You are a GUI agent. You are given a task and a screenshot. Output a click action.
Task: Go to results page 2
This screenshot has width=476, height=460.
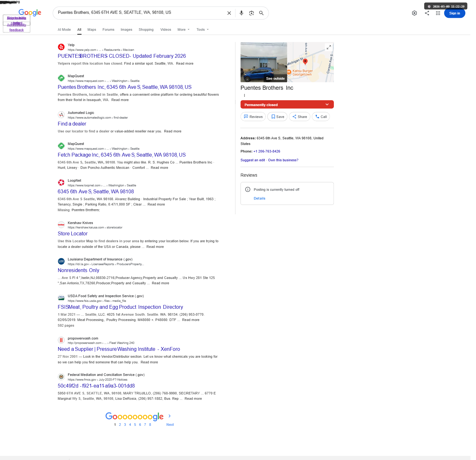pos(120,425)
